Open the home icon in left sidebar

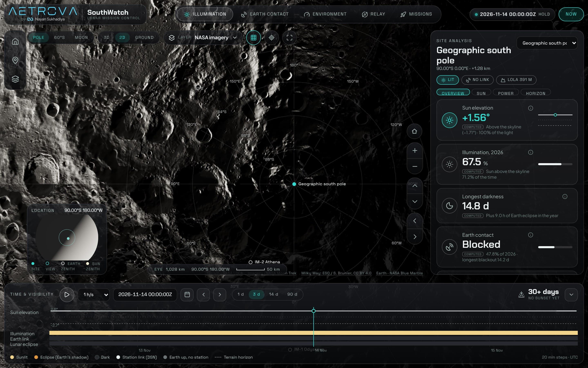[15, 41]
